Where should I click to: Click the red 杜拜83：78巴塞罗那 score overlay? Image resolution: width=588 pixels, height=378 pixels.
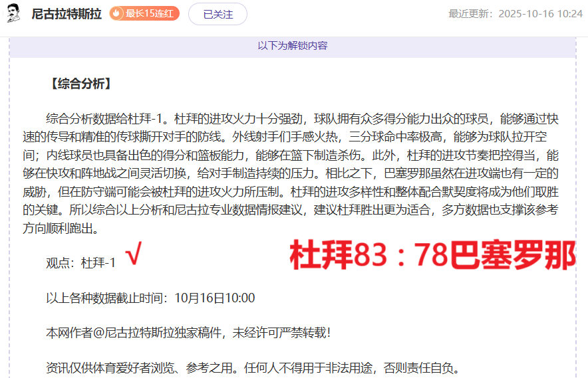pos(432,256)
